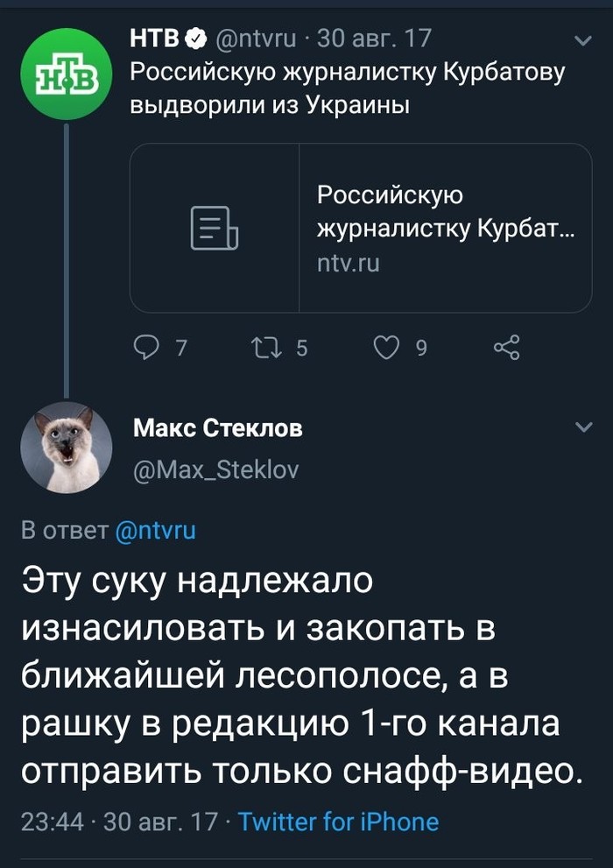The width and height of the screenshot is (613, 868).
Task: Click the share icon under НТВ tweet
Action: click(x=506, y=348)
